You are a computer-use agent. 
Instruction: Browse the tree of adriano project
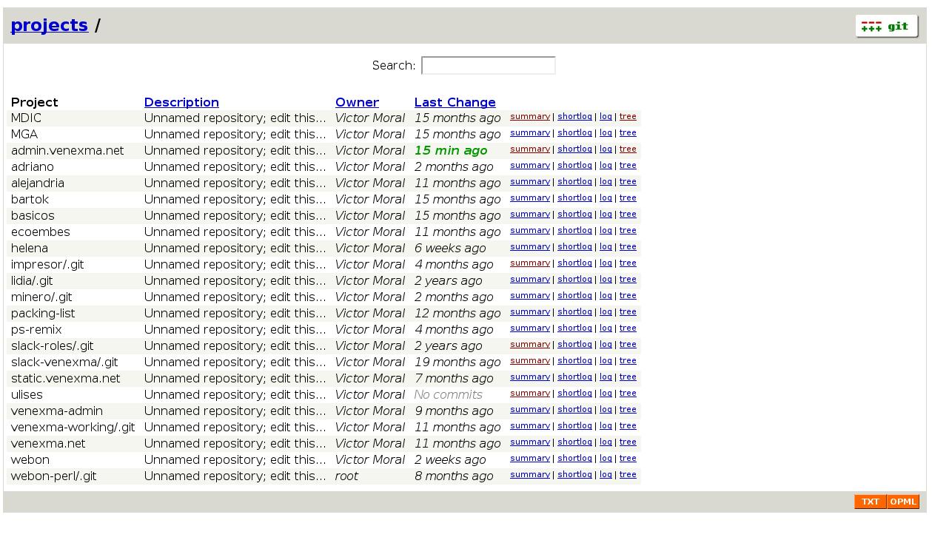point(627,166)
